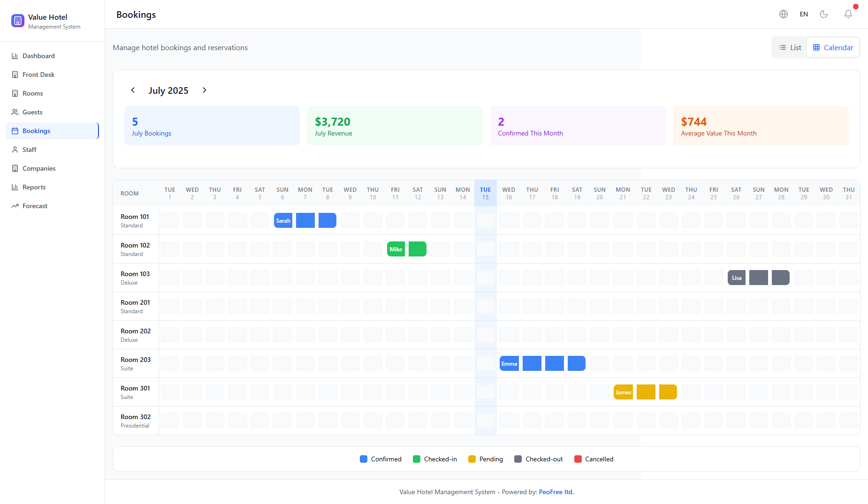Open Sarah's booking in Room 101
Screen dimensions: 868x504
[x=283, y=220]
